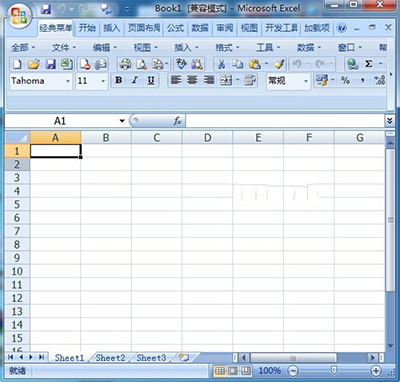Click the horizontal scrollbar thumb
The height and width of the screenshot is (382, 400).
(x=293, y=358)
